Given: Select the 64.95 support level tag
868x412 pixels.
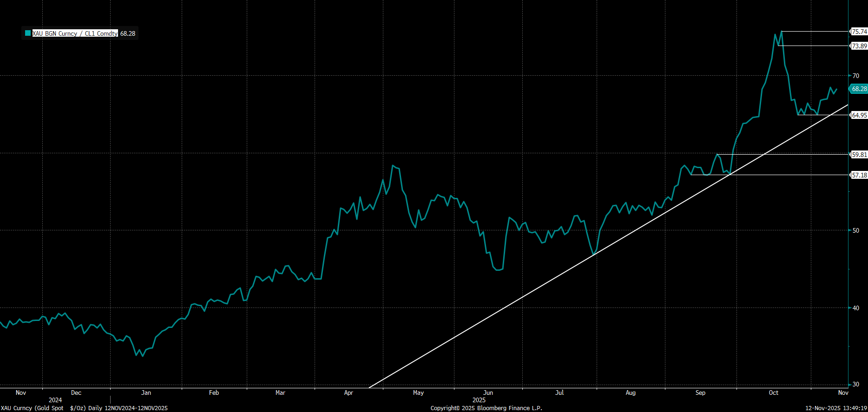Looking at the screenshot, I should [859, 115].
